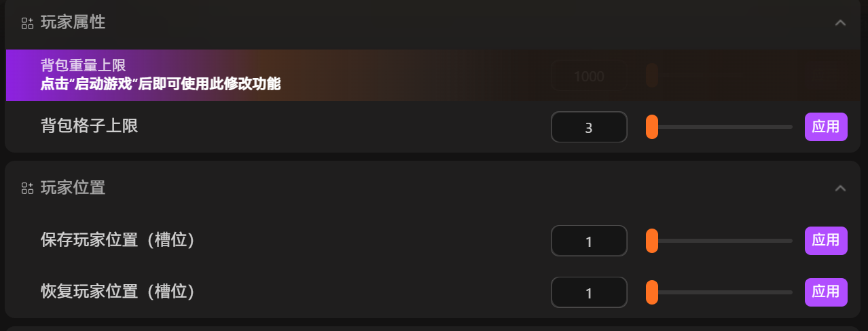
Task: Click the 玩家属性 section grid icon
Action: click(x=27, y=23)
